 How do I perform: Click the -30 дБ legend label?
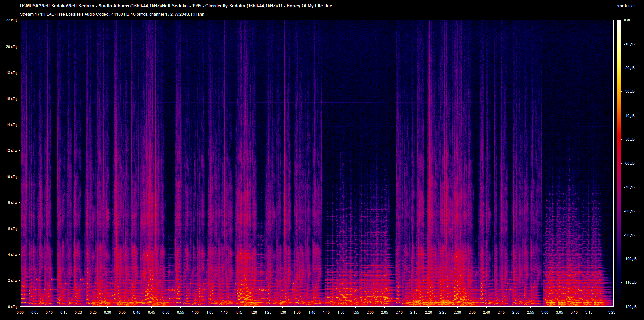pyautogui.click(x=629, y=92)
